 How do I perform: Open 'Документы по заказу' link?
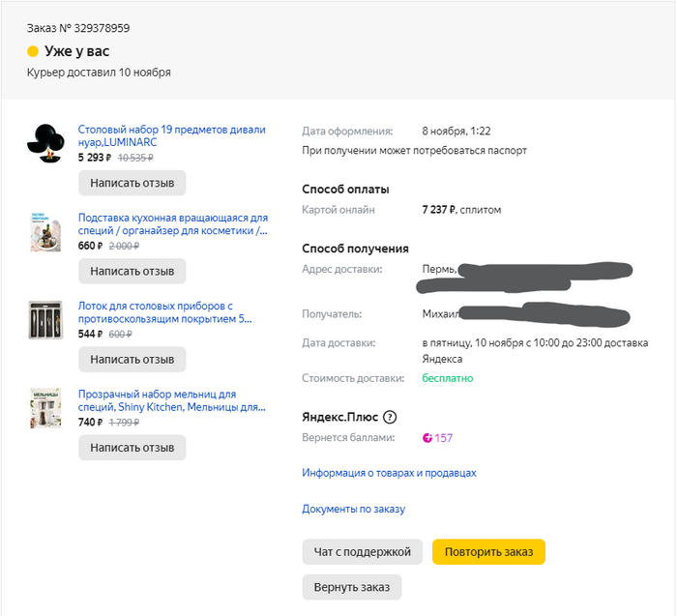[x=353, y=509]
